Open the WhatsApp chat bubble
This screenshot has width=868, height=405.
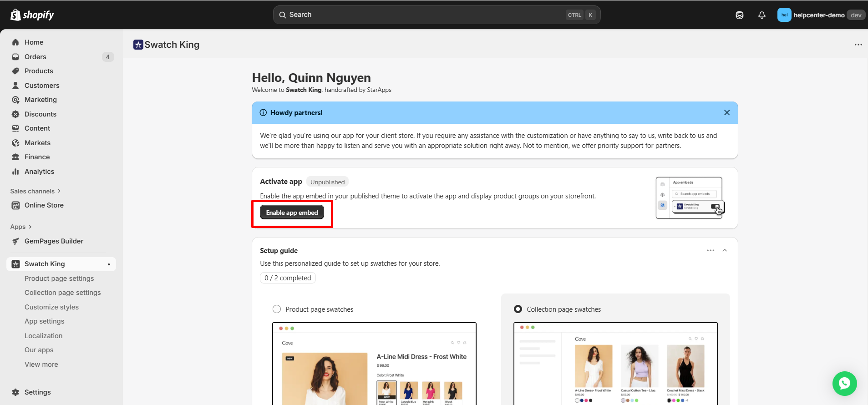click(x=844, y=383)
